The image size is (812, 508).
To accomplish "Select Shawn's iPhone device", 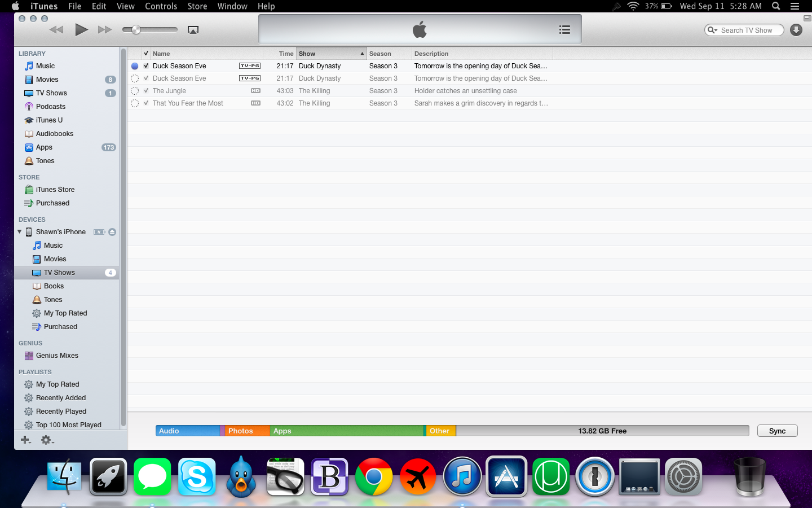I will click(61, 232).
